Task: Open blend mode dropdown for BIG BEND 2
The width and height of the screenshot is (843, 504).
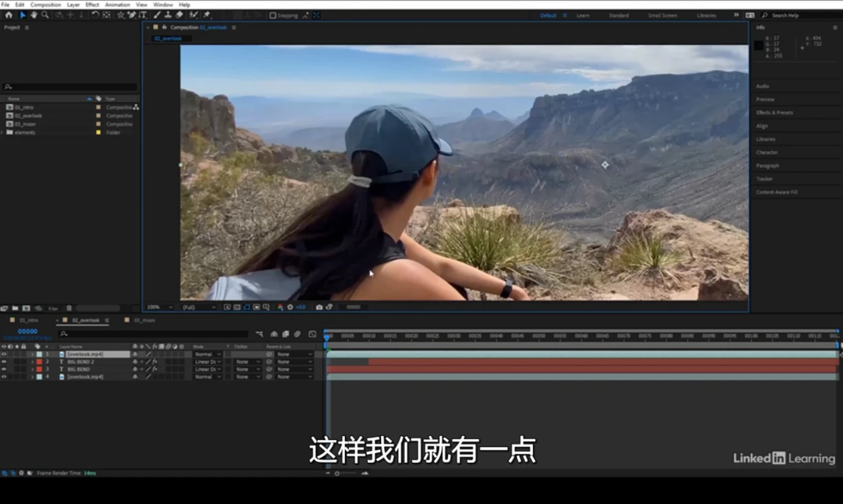Action: (208, 362)
